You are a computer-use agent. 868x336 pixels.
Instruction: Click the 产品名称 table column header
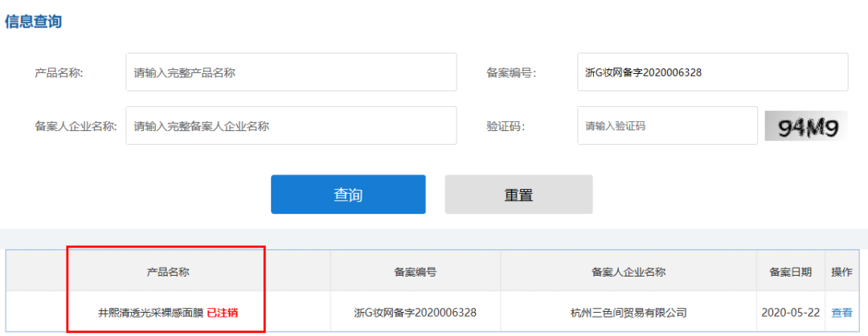tap(168, 272)
